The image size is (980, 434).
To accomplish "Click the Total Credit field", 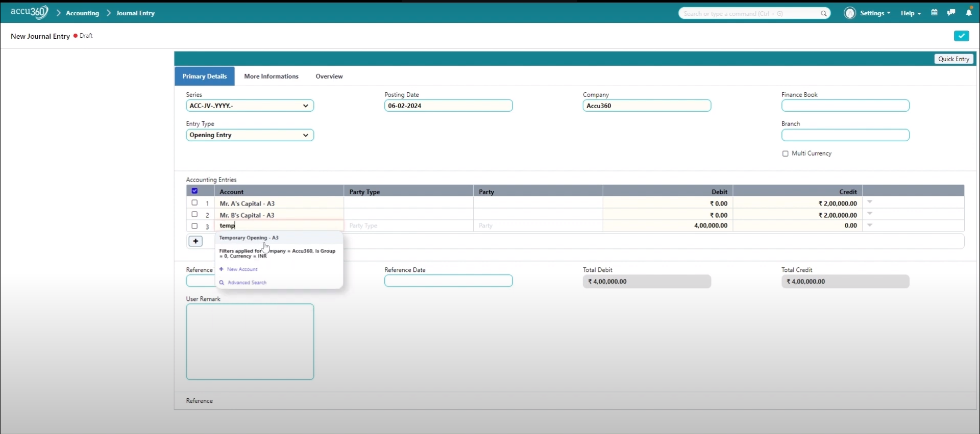I will tap(845, 282).
